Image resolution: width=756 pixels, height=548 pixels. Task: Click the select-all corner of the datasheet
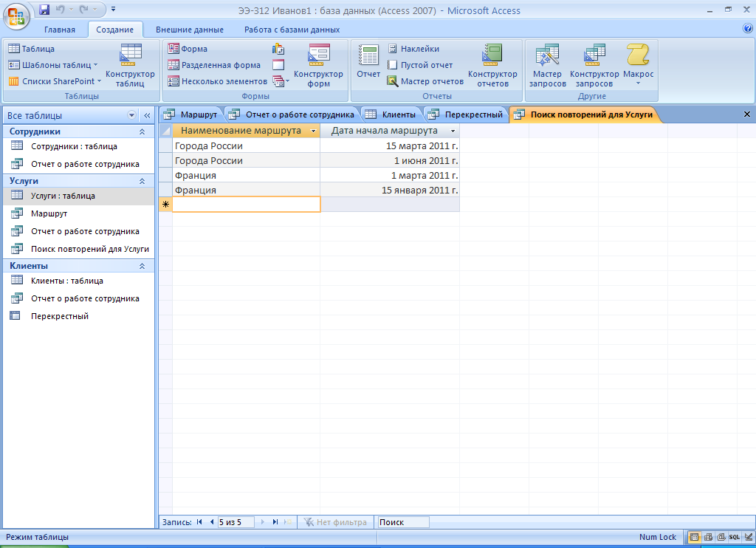(165, 131)
